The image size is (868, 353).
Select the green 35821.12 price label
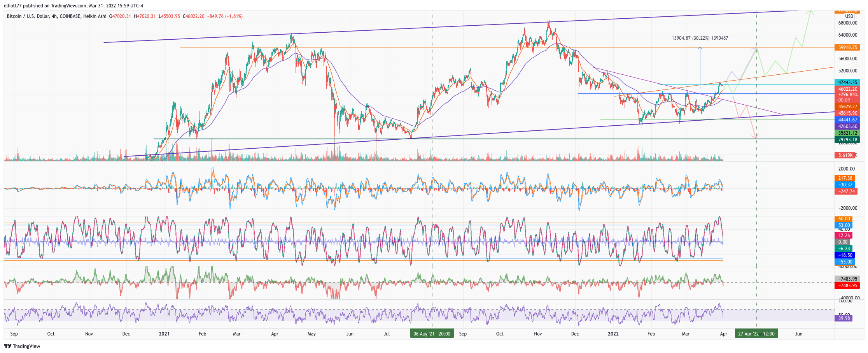coord(847,133)
